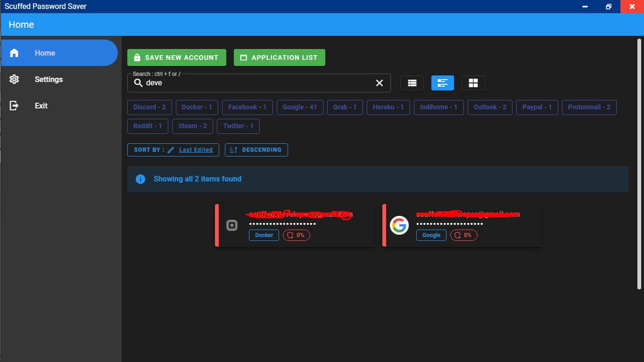Filter by Google - 41 chip
The image size is (644, 362).
tap(300, 107)
